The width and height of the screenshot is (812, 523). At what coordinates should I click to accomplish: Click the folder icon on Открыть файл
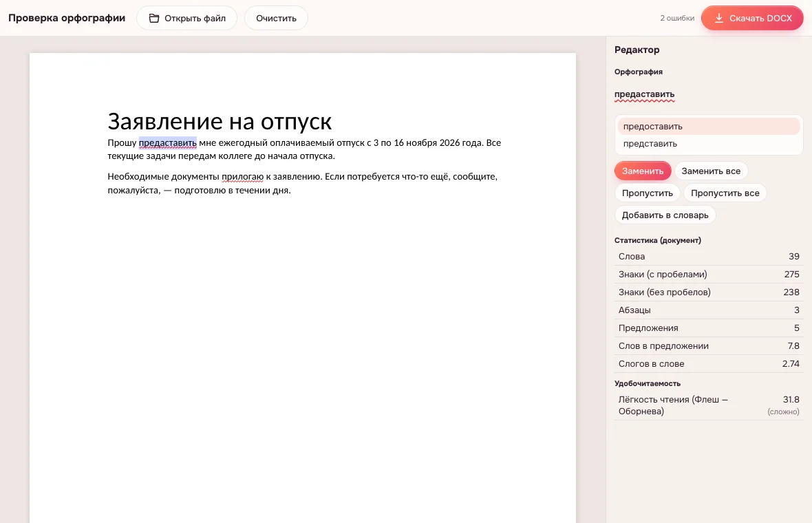154,18
